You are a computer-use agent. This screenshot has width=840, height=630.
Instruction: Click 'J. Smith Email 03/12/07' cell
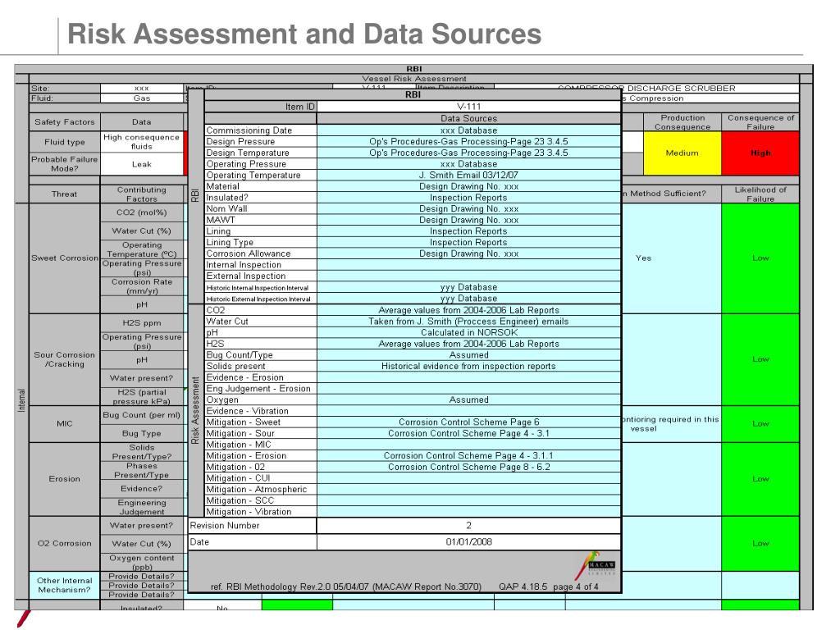468,176
